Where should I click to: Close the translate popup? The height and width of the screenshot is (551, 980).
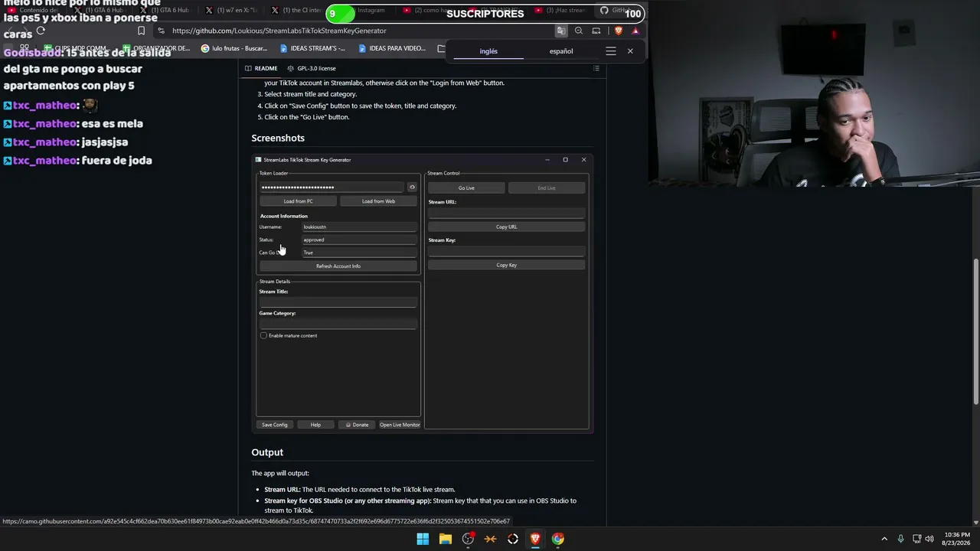coord(630,51)
